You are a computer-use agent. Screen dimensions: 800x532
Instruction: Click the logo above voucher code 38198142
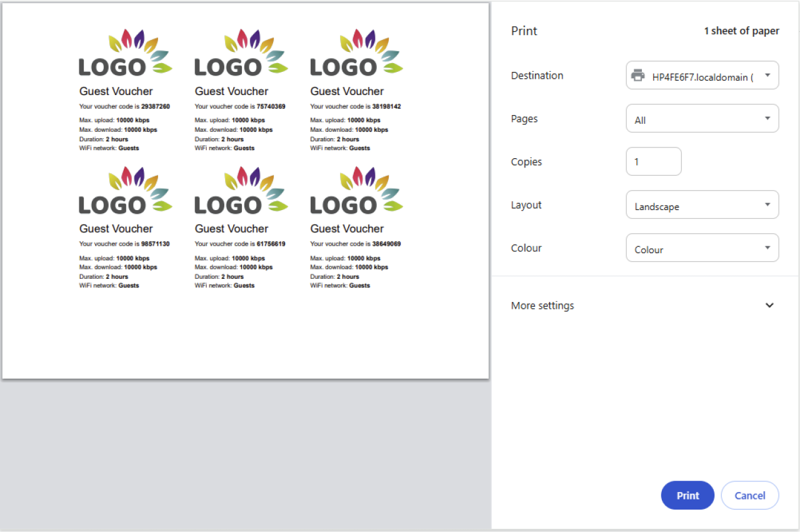(x=356, y=54)
